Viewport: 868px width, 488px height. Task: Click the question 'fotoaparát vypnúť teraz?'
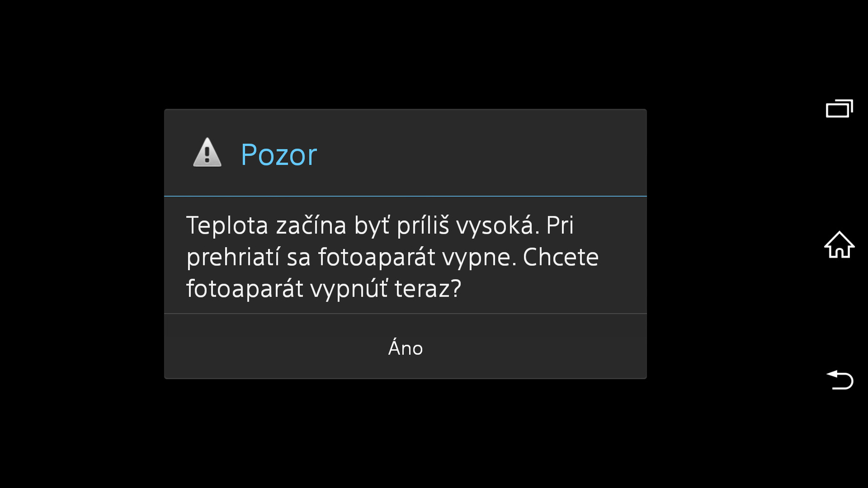(324, 288)
